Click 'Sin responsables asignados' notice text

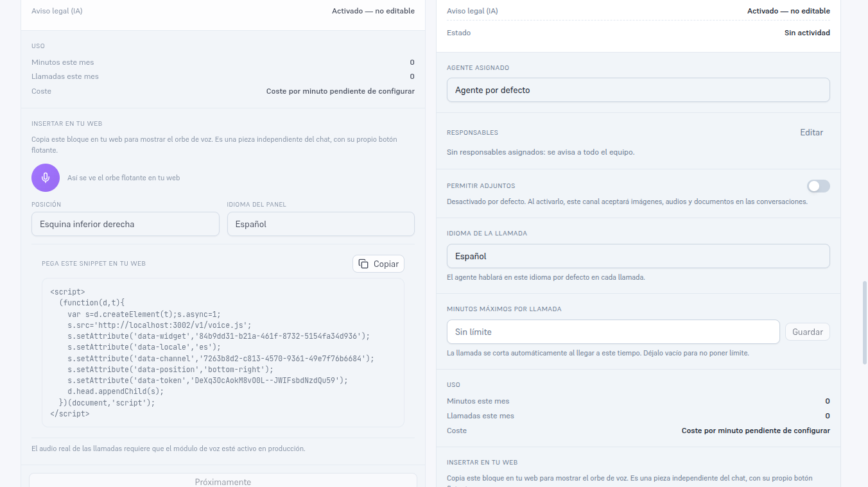(x=541, y=153)
